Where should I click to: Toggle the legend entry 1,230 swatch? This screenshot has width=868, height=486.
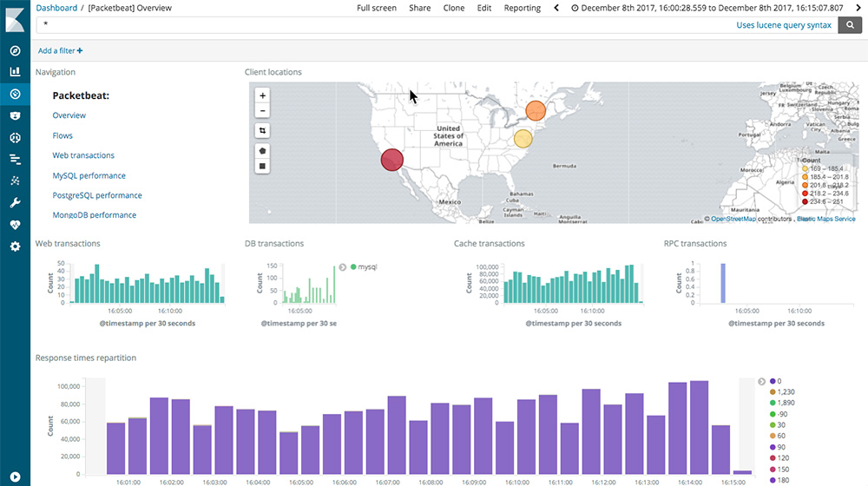[773, 392]
